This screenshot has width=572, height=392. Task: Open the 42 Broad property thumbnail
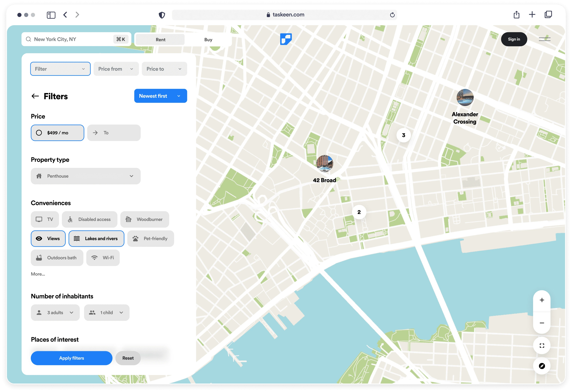point(325,163)
